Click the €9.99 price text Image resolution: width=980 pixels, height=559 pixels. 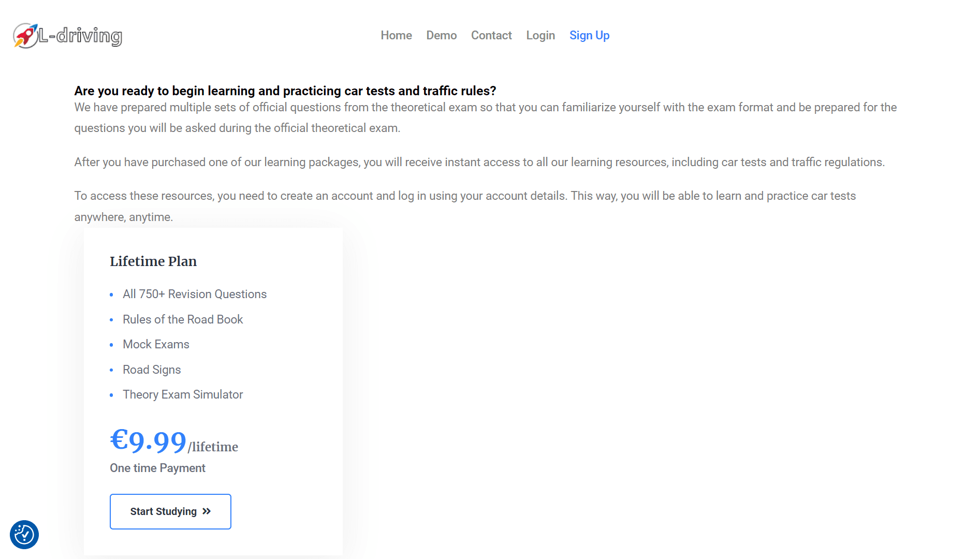click(148, 442)
